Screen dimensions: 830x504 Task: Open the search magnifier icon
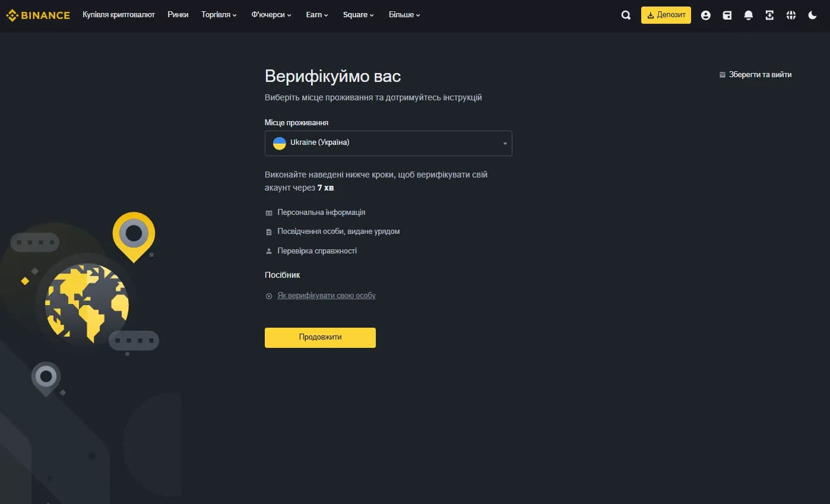click(626, 15)
